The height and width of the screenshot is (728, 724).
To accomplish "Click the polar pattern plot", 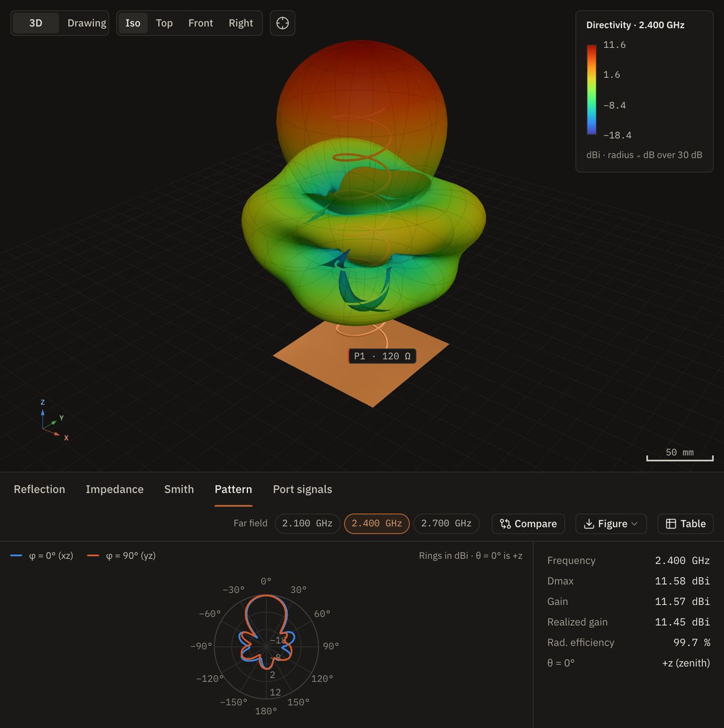I will click(x=266, y=647).
